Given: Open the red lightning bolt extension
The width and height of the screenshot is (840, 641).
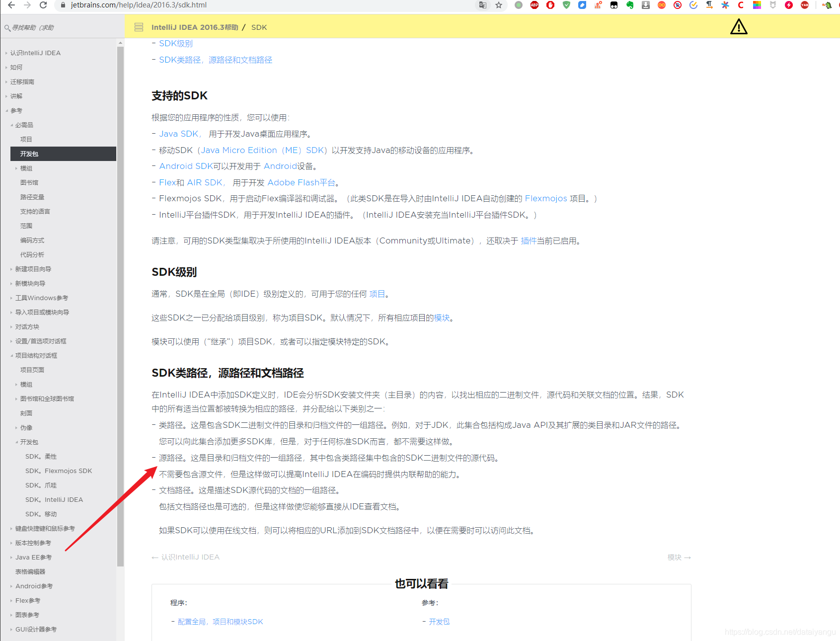Looking at the screenshot, I should click(789, 5).
